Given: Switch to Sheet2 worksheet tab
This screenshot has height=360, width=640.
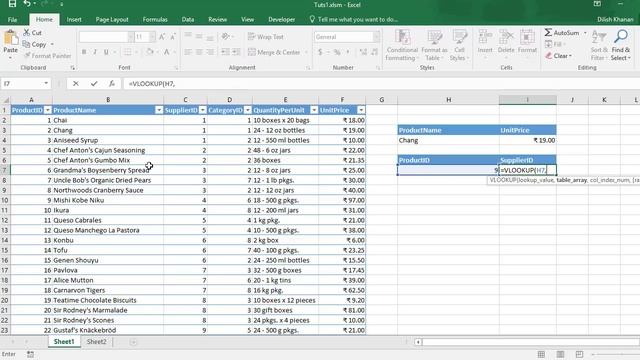Looking at the screenshot, I should 96,342.
